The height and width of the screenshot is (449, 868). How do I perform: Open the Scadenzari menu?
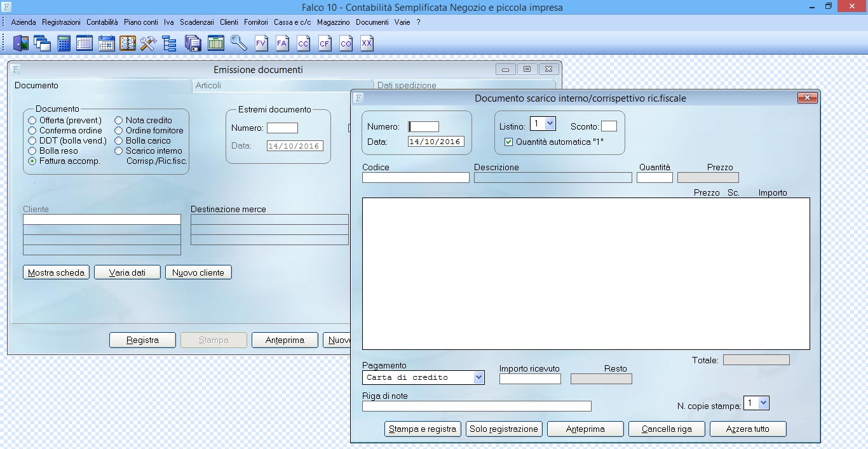[x=196, y=22]
